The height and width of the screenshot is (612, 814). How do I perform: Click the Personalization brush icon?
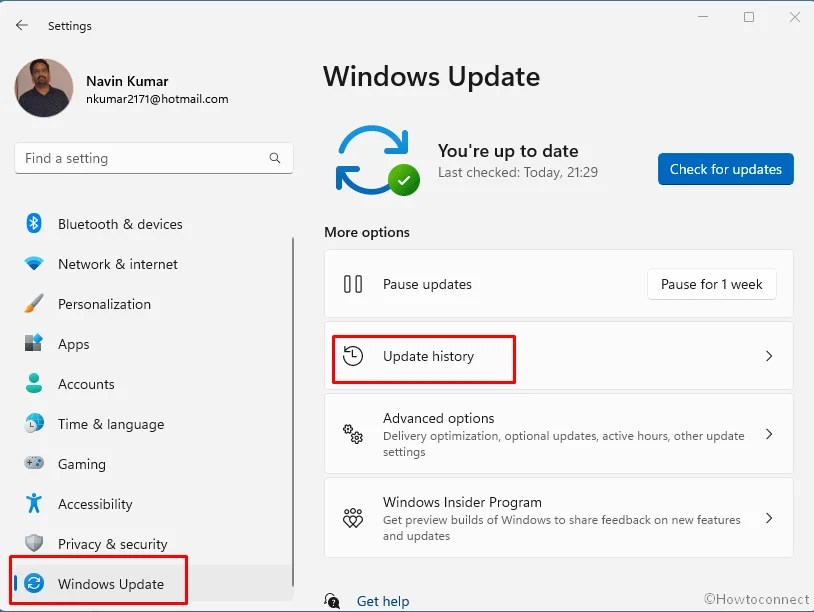coord(33,304)
